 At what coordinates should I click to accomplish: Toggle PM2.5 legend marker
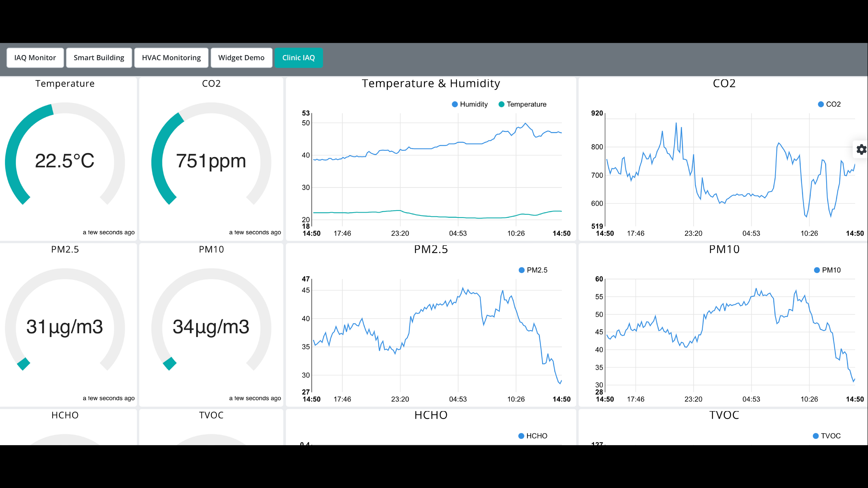522,270
